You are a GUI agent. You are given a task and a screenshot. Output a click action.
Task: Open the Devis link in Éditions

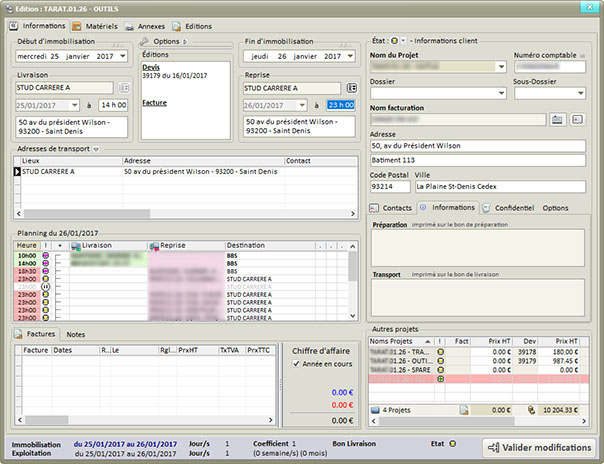152,68
